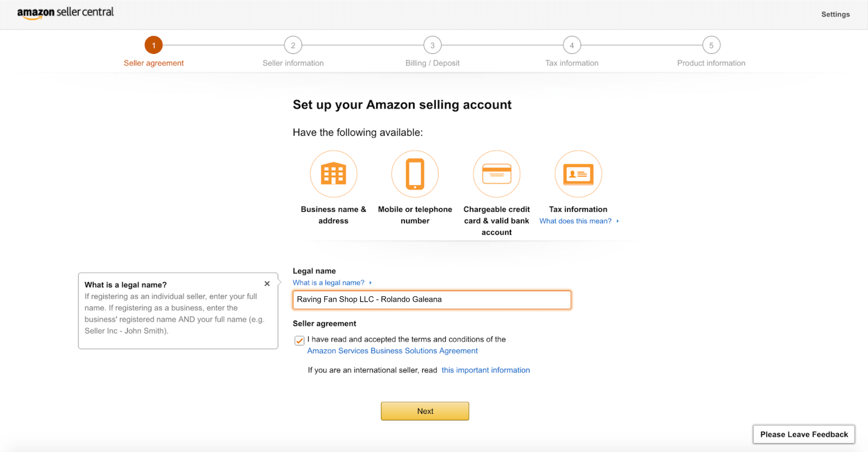
Task: Open the Settings menu
Action: (x=835, y=14)
